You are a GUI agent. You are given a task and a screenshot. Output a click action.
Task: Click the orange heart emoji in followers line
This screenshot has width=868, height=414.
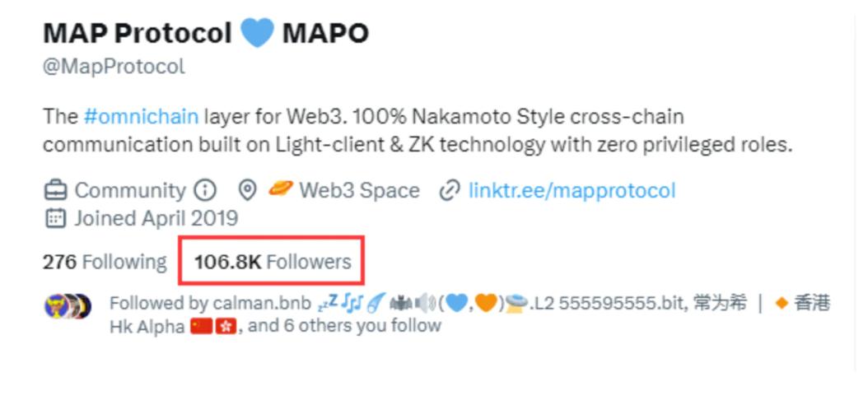(x=485, y=303)
